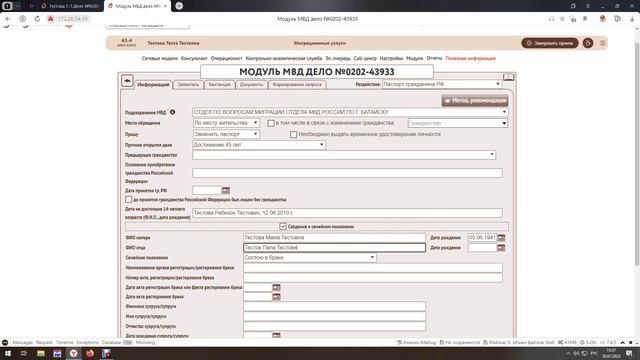The image size is (640, 360).
Task: Switch to the Квитанция tab
Action: pyautogui.click(x=220, y=84)
